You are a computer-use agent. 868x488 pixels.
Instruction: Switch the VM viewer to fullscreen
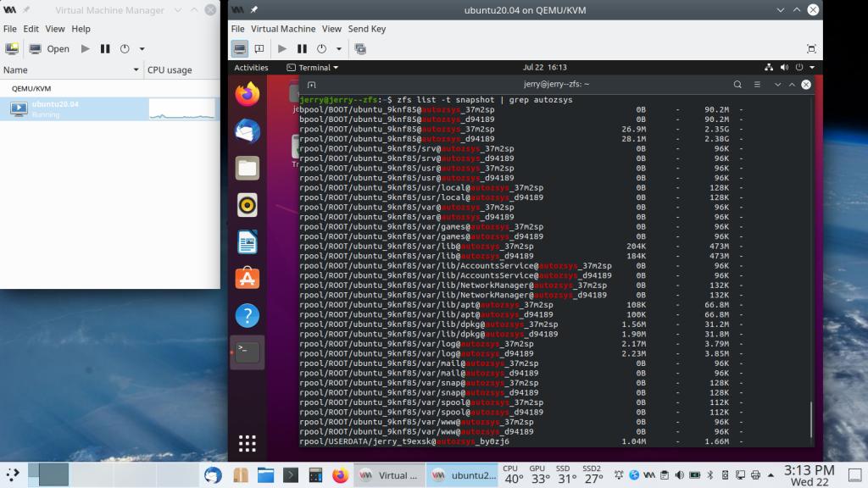pos(811,49)
